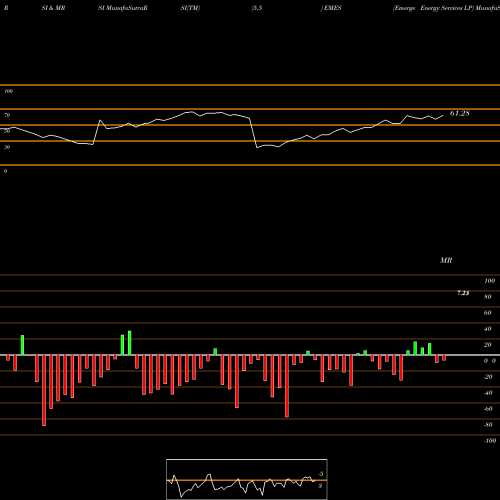Click the RSI value label 61.28
Screen dimensions: 500x500
click(460, 113)
